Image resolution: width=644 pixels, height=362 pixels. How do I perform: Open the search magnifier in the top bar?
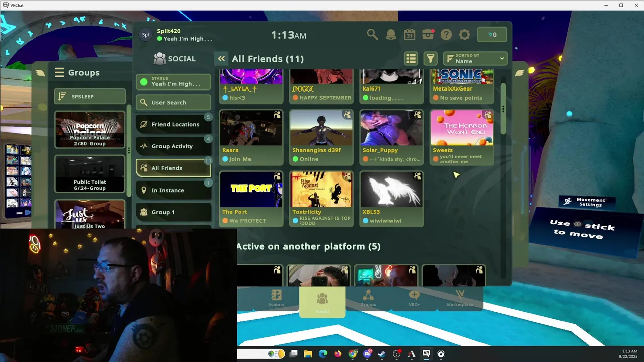(x=372, y=34)
